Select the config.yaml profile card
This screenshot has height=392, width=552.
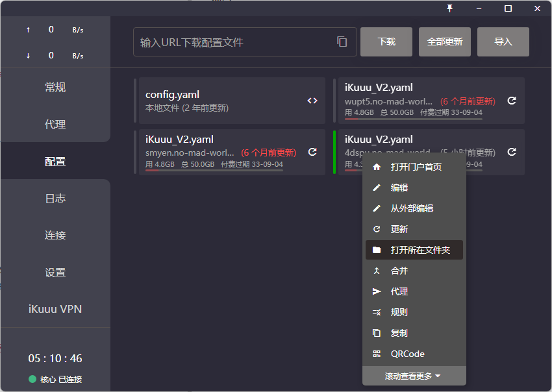tap(232, 101)
